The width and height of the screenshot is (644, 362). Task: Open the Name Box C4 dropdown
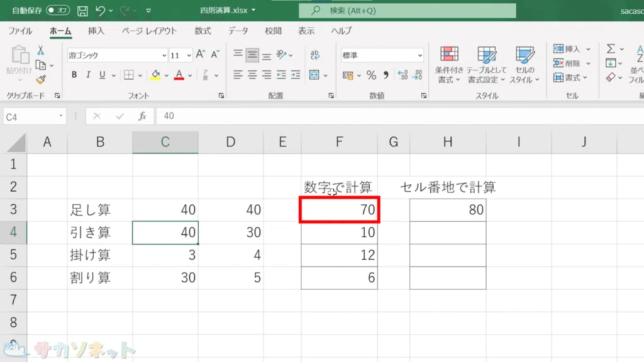61,116
